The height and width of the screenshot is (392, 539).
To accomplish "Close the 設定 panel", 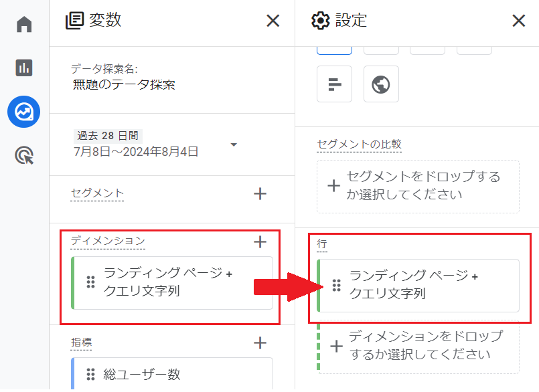I will (519, 21).
